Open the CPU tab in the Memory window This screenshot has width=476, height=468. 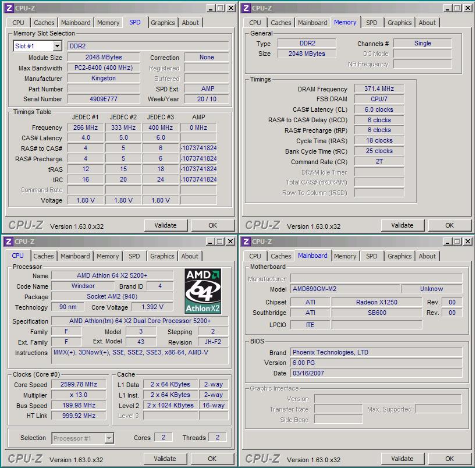tap(255, 23)
